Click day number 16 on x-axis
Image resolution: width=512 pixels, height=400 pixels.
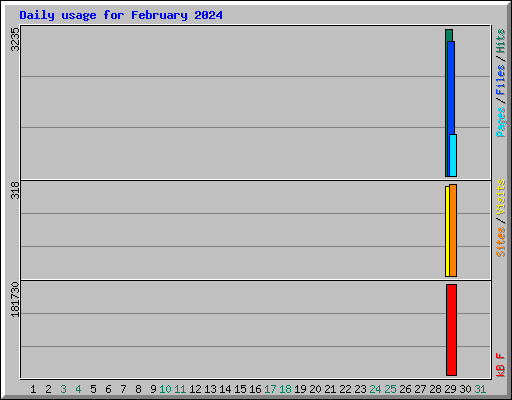[x=255, y=389]
